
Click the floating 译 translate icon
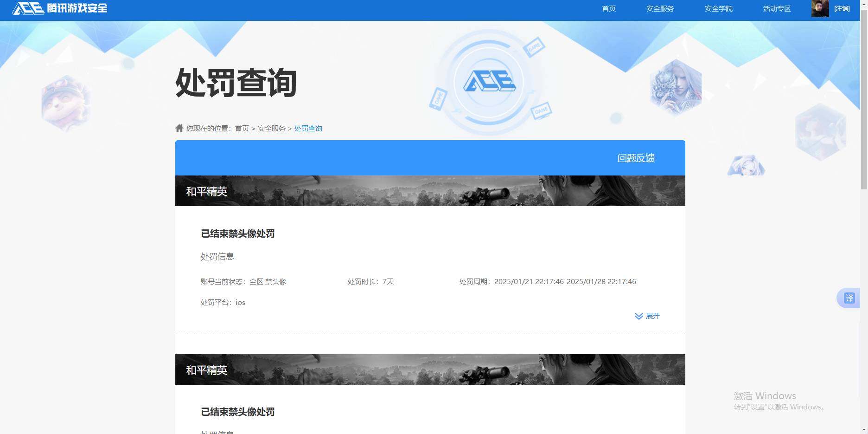click(850, 298)
